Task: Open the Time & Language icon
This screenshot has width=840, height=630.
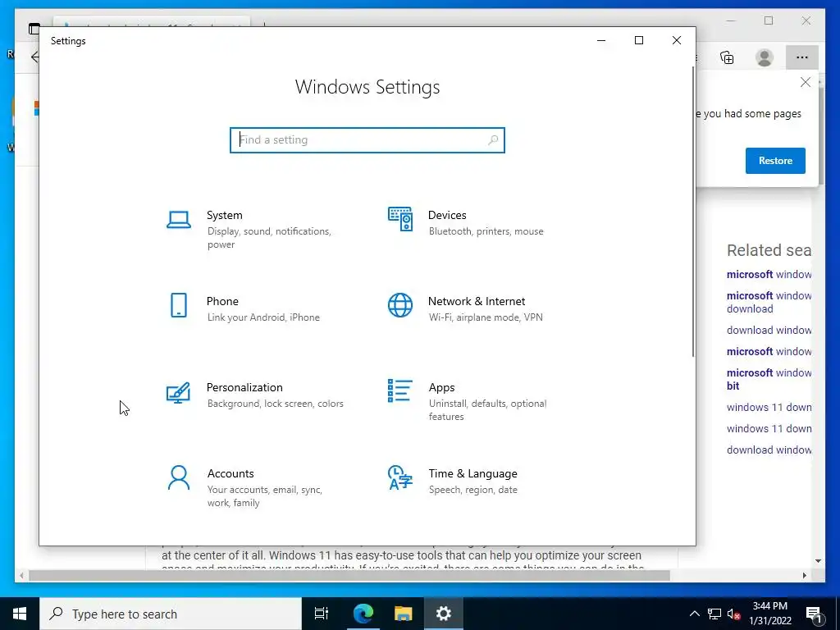Action: click(x=400, y=478)
